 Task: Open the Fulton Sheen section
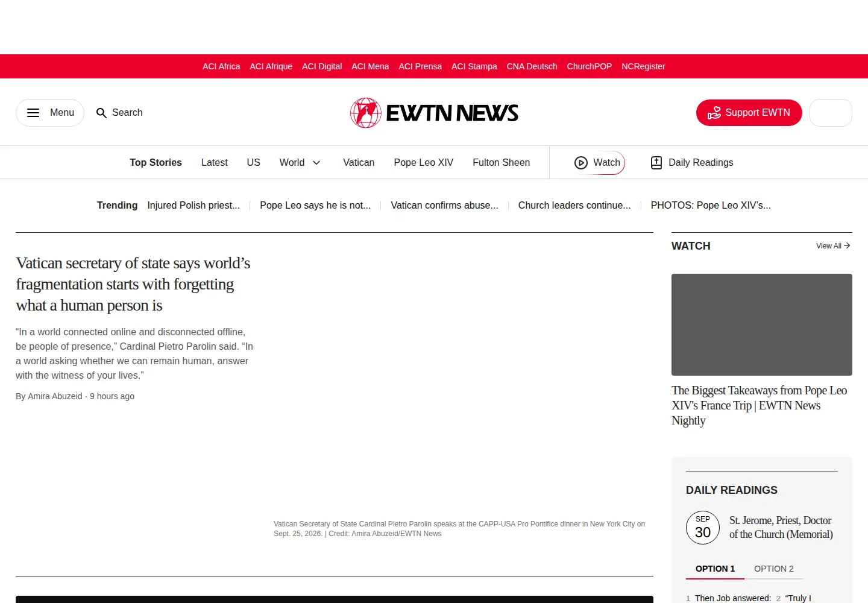coord(502,163)
